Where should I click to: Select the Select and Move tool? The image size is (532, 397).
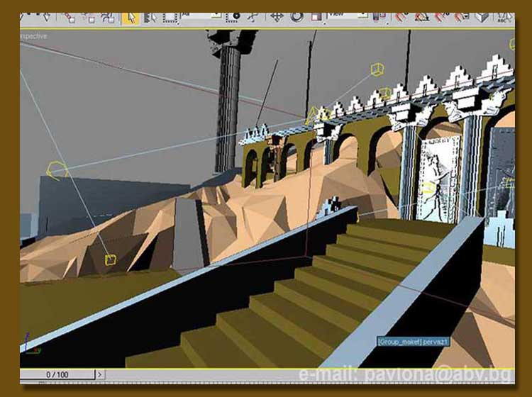(277, 17)
